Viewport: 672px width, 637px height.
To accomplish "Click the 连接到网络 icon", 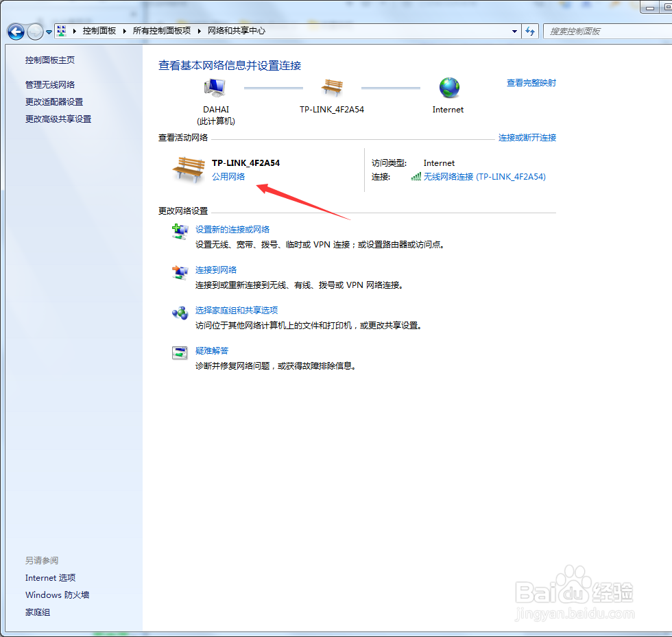I will (180, 273).
